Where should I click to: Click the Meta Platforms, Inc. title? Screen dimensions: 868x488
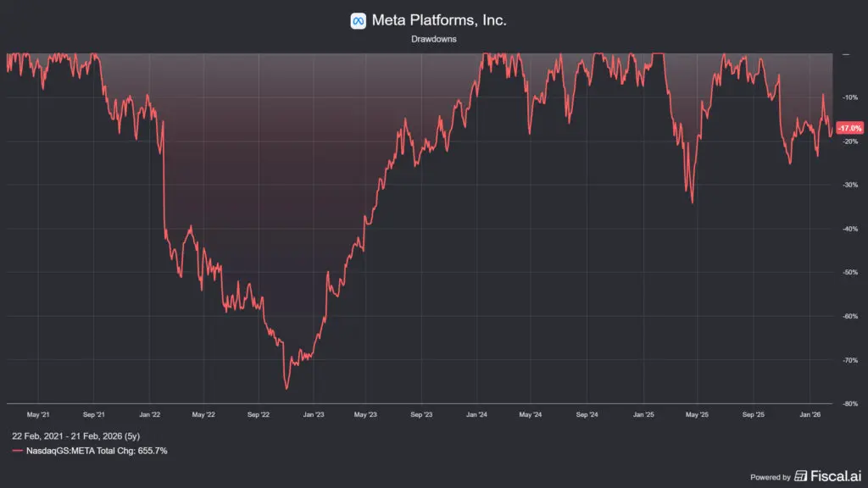pyautogui.click(x=439, y=20)
